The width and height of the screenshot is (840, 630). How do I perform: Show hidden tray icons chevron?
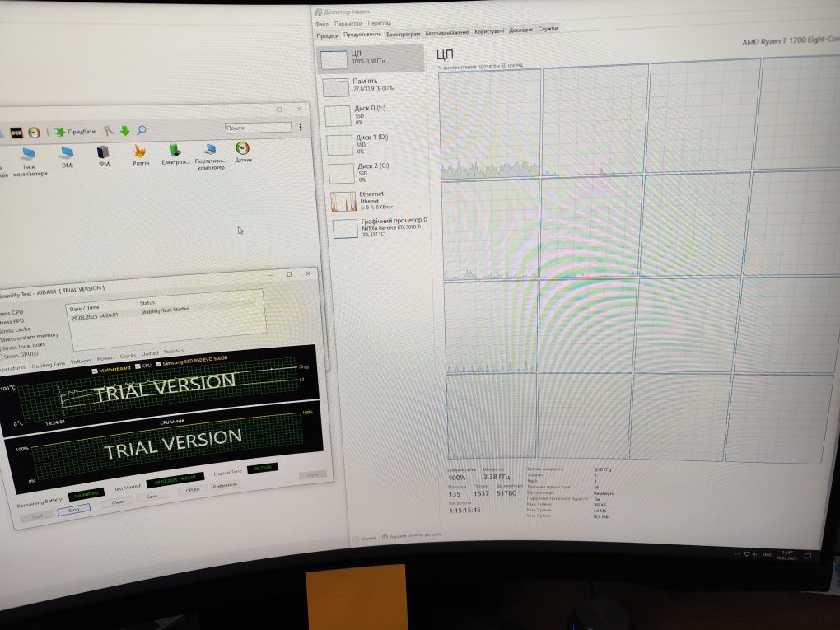tap(737, 553)
